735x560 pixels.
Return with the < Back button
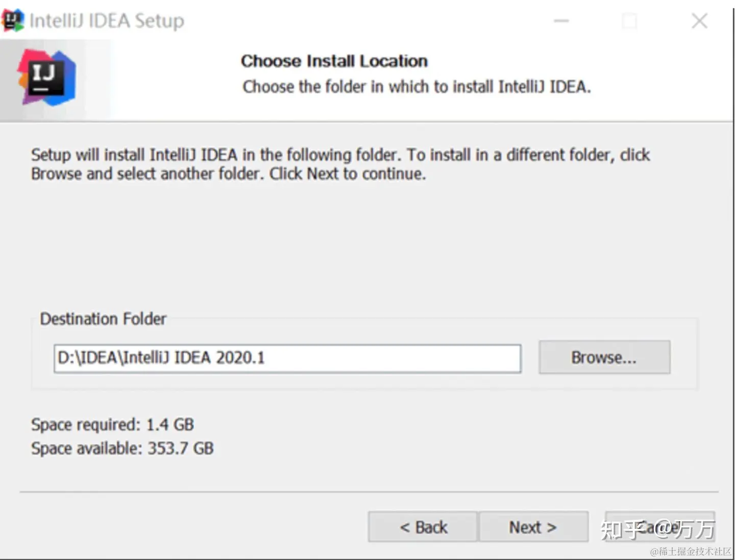pyautogui.click(x=423, y=527)
